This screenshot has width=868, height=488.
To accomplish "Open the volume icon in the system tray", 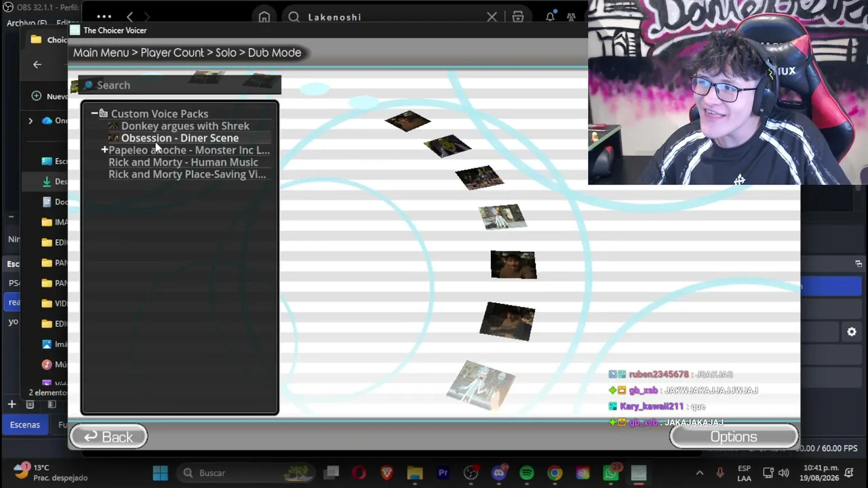I will click(784, 473).
